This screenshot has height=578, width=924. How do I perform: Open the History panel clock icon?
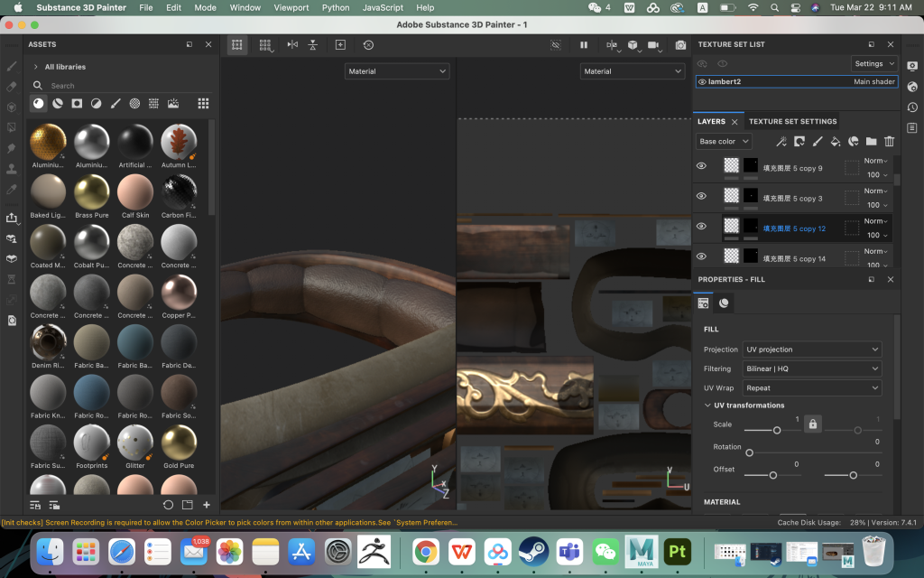912,107
